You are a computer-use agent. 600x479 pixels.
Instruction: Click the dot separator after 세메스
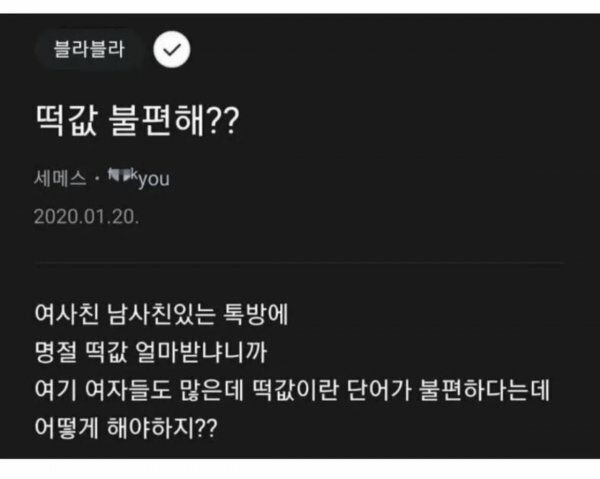coord(97,180)
